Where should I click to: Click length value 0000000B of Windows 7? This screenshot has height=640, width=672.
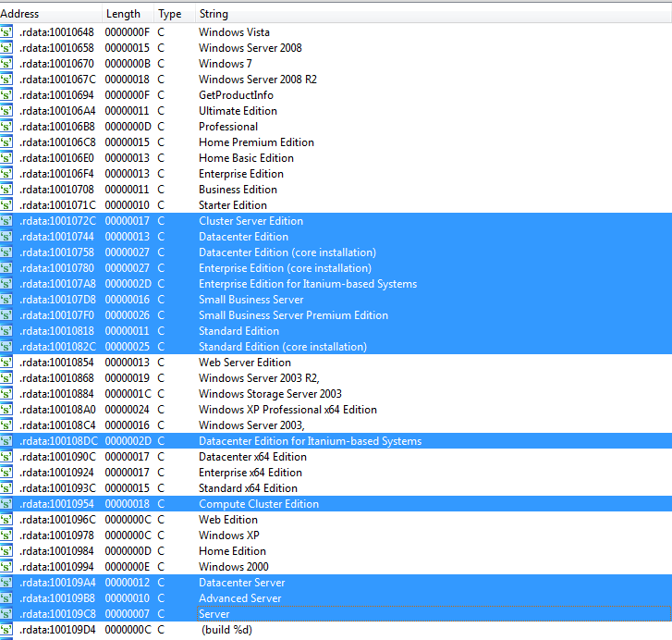click(x=128, y=64)
